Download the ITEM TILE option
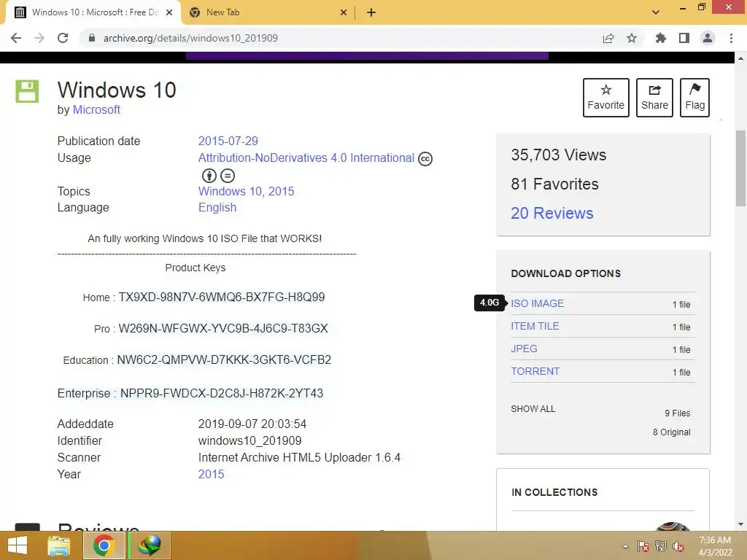Screen dimensions: 747x560 [x=535, y=326]
